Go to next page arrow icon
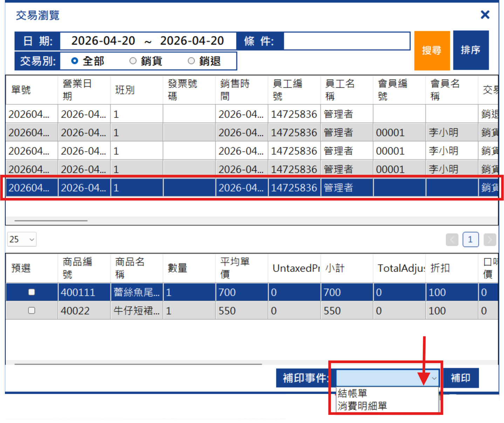 point(490,240)
